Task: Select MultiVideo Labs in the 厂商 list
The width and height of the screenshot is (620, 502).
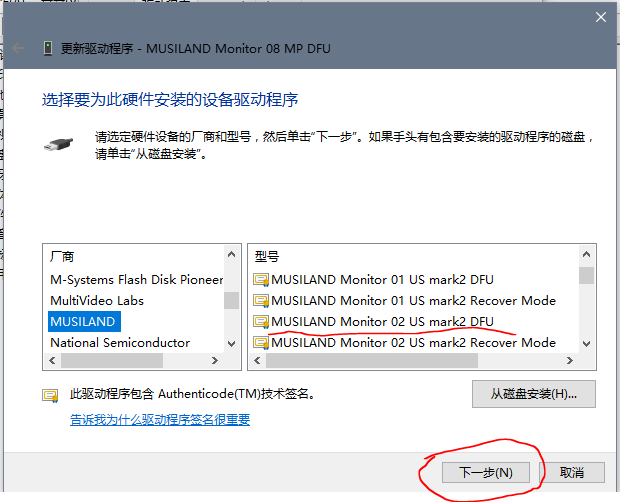Action: 97,301
